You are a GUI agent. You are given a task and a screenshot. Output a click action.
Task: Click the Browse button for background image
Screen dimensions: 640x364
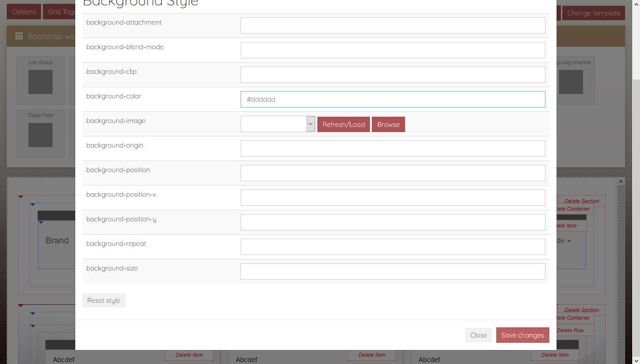click(x=388, y=124)
